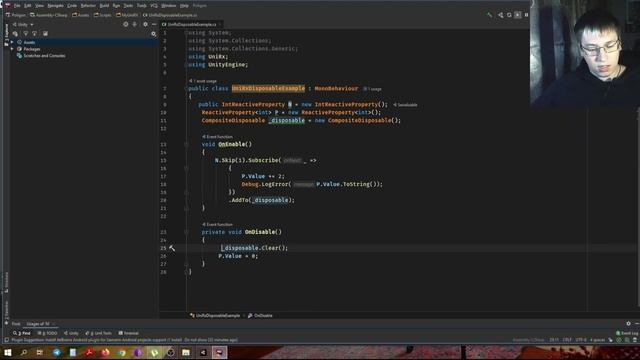Open the Help menu
The image size is (640, 360).
(184, 6)
